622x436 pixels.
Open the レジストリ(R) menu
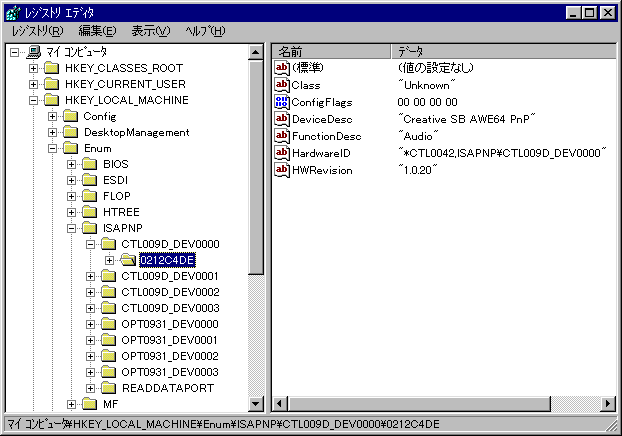(38, 31)
